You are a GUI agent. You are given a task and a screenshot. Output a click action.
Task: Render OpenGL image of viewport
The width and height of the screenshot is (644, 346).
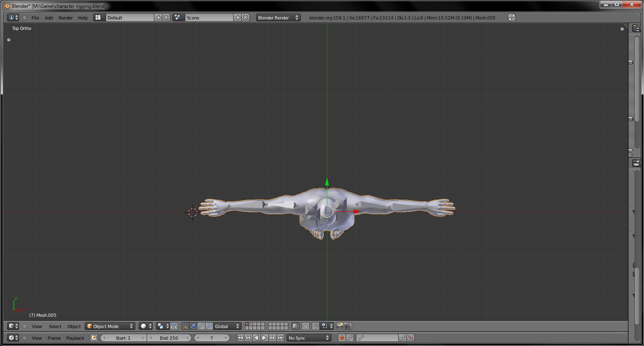click(x=339, y=326)
